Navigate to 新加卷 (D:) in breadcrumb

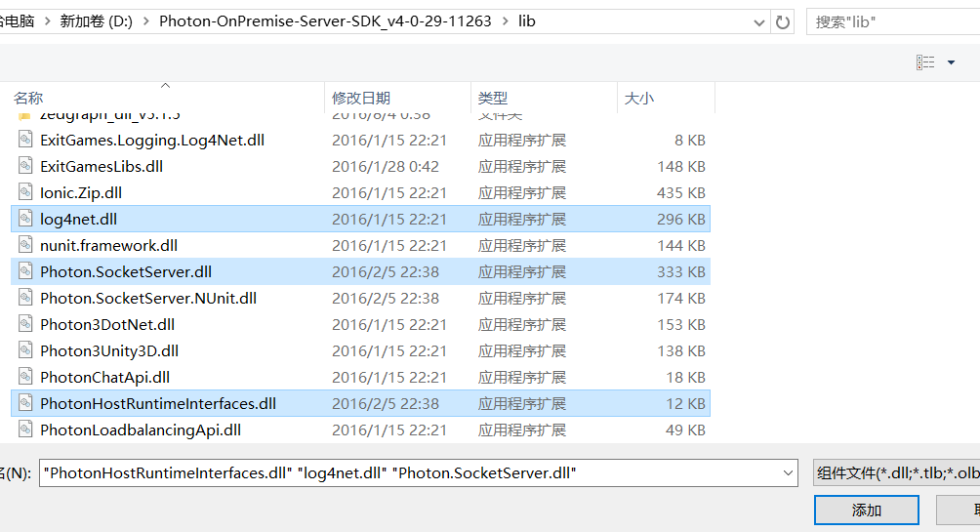click(x=96, y=21)
